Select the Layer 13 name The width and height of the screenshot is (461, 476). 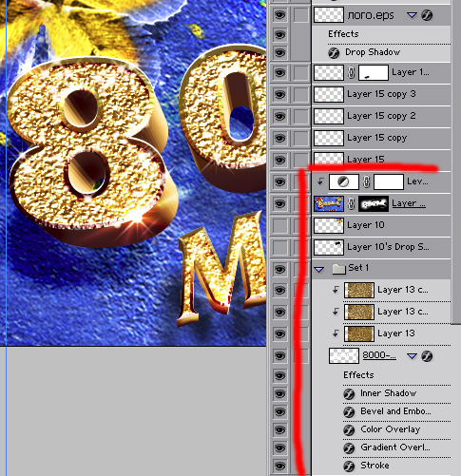tap(396, 333)
